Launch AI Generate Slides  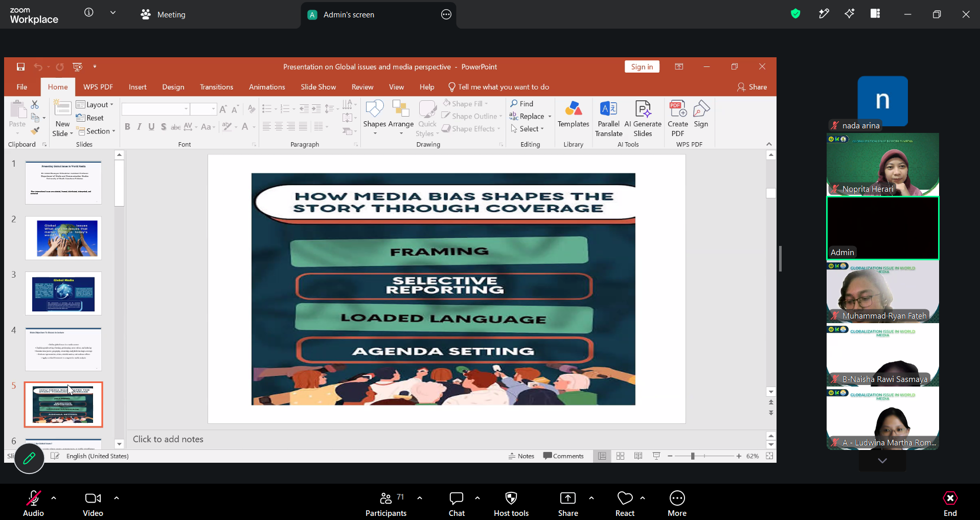pos(643,119)
